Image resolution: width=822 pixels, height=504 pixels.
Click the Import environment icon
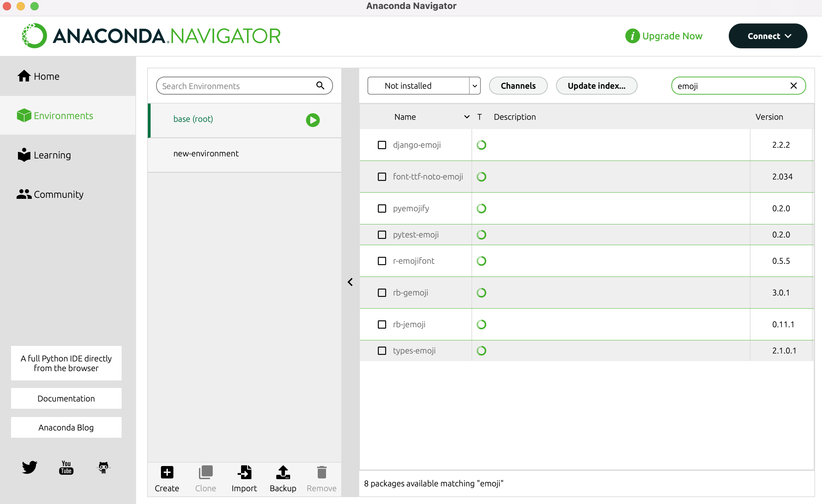point(245,472)
